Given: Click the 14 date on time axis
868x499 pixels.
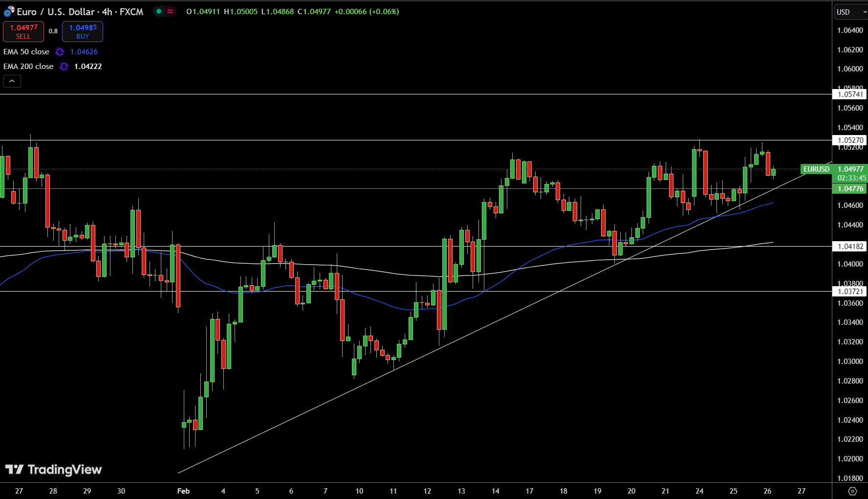Looking at the screenshot, I should point(496,491).
